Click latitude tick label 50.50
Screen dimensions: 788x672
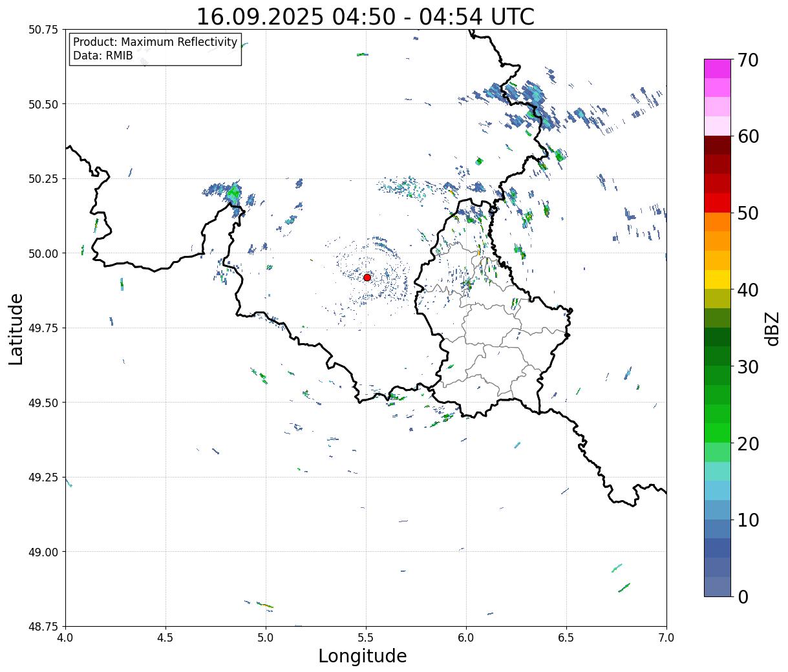pos(43,104)
